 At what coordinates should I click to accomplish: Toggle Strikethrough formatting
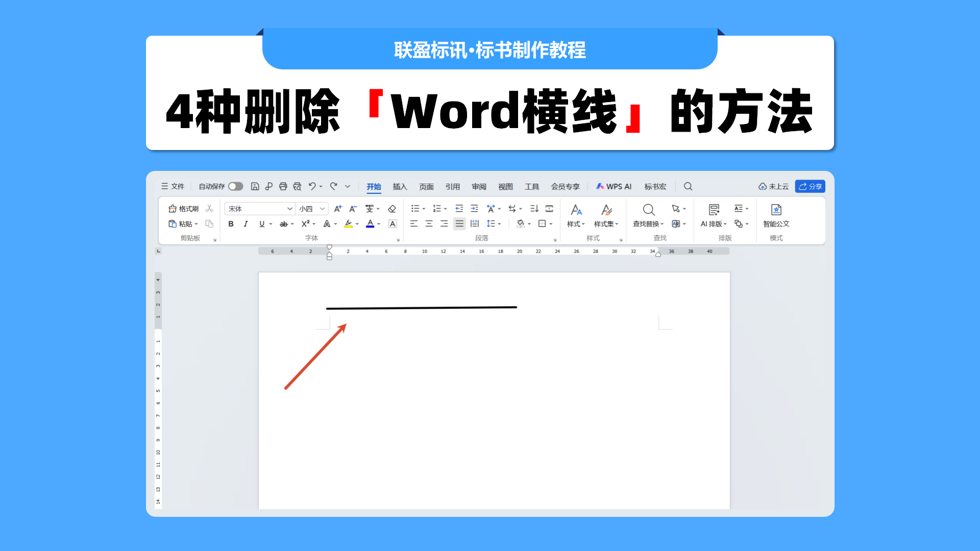pyautogui.click(x=284, y=223)
